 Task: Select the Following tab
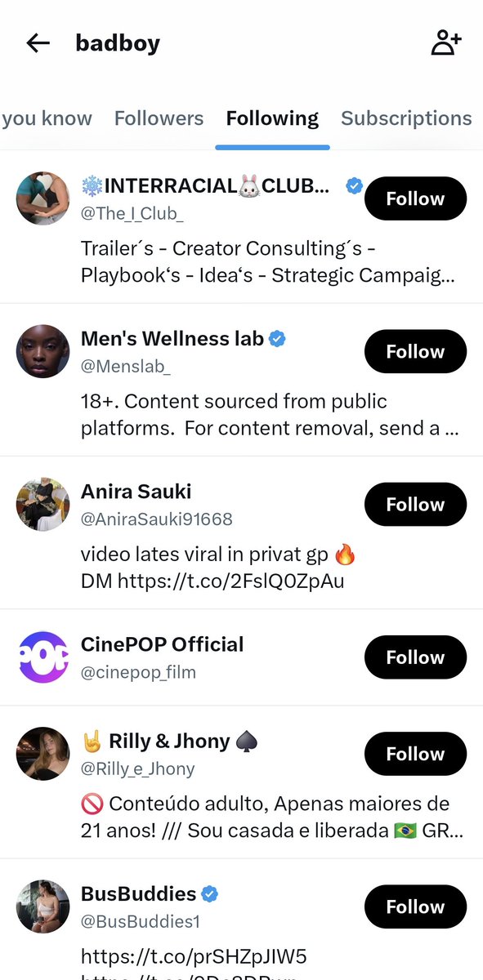point(272,118)
